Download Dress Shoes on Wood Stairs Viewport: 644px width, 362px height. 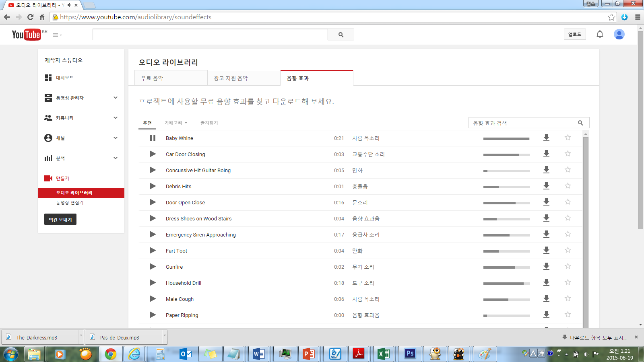[x=546, y=218]
